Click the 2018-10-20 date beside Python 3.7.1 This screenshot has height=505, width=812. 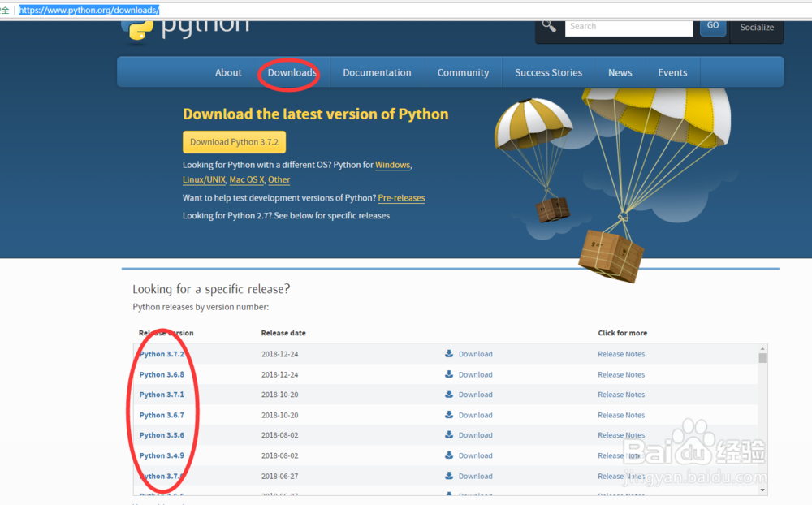(x=279, y=395)
